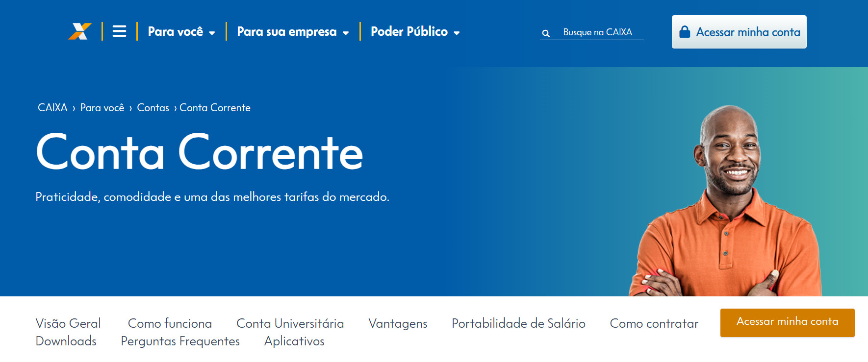868x362 pixels.
Task: Select the Vantagens tab
Action: click(x=398, y=323)
